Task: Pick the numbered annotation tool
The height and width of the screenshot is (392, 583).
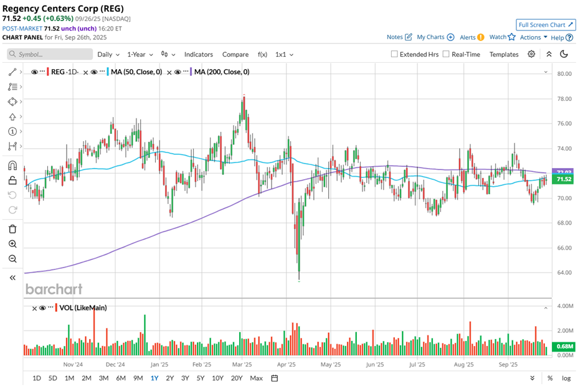Action: [12, 131]
